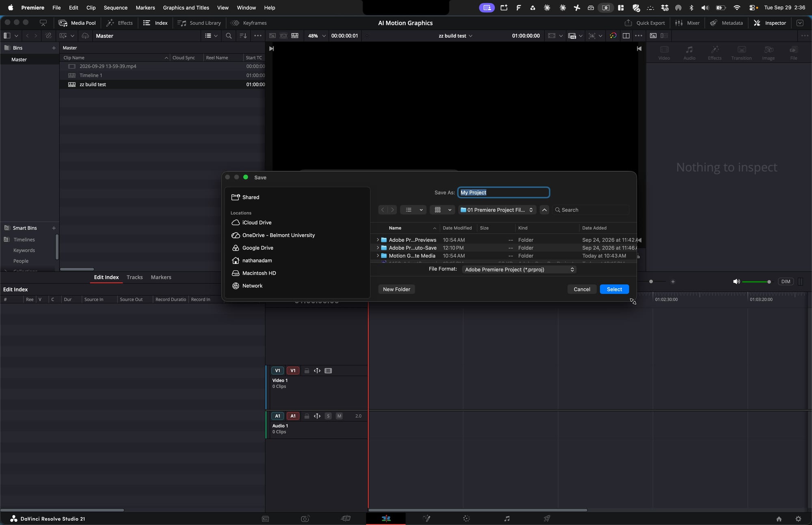Click the viewer color wheel bypass icon
The width and height of the screenshot is (812, 525).
coord(613,36)
